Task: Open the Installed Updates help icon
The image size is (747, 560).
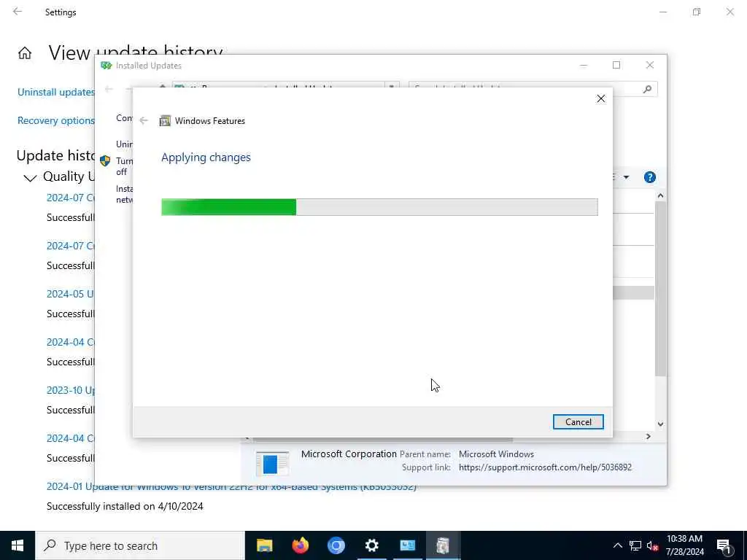Action: [x=649, y=177]
